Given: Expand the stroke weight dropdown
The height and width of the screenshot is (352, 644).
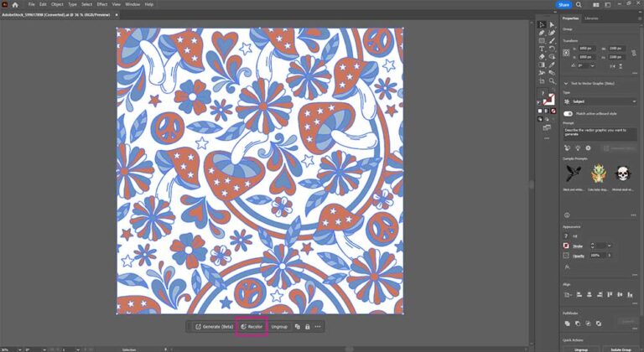Looking at the screenshot, I should coord(610,246).
